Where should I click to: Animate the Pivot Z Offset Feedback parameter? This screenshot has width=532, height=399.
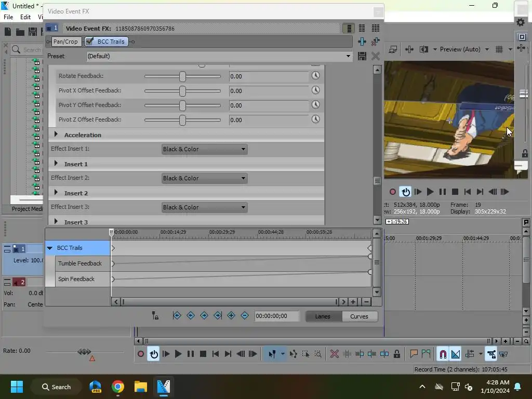(x=315, y=119)
